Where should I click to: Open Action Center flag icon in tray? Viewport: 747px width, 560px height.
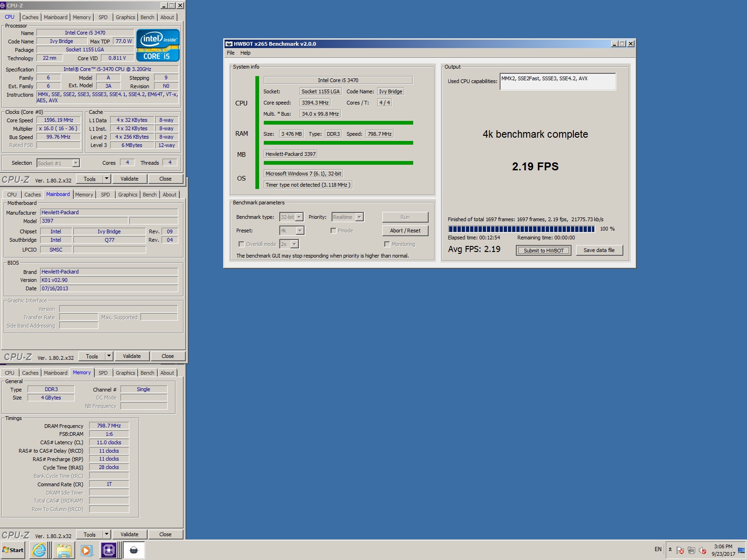[680, 550]
